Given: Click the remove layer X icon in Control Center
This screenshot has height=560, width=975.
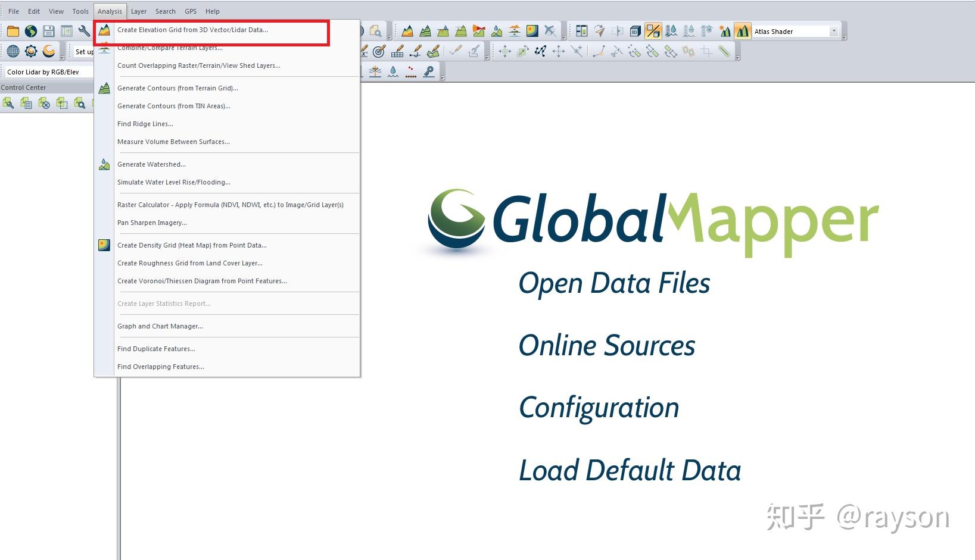Looking at the screenshot, I should 44,104.
